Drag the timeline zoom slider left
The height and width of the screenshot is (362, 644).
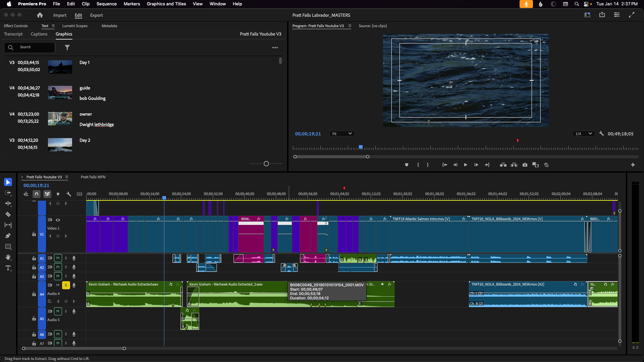pyautogui.click(x=24, y=349)
